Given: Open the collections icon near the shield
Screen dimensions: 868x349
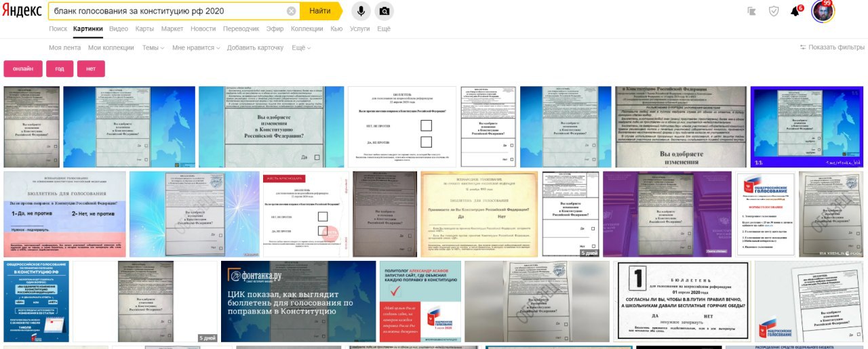Looking at the screenshot, I should click(751, 11).
